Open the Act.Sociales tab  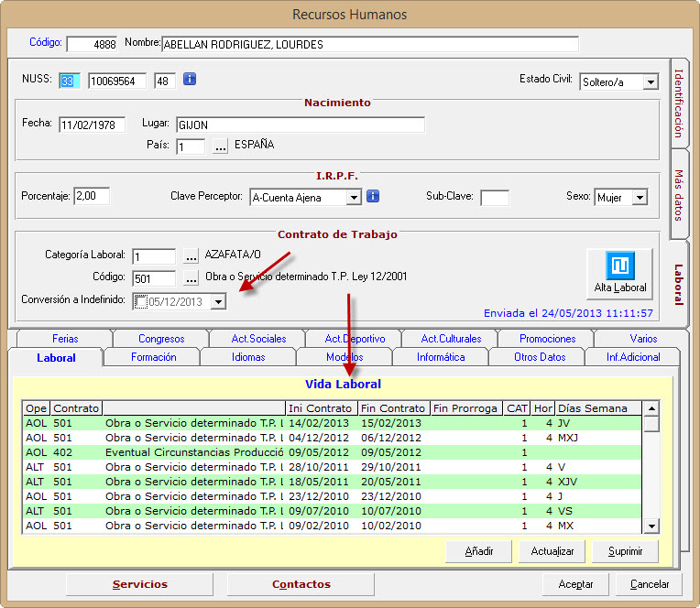(258, 339)
